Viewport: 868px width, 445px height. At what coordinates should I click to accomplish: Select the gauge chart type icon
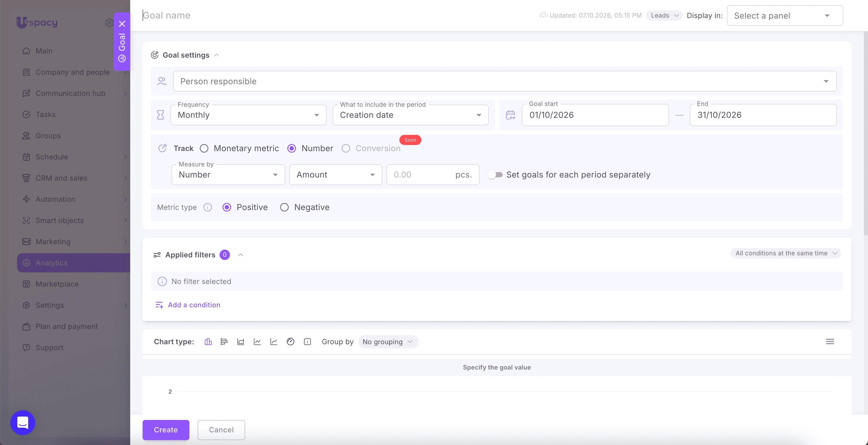coord(290,342)
